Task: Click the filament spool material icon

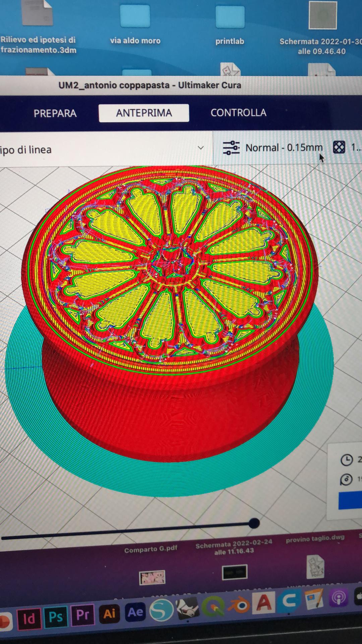Action: point(346,480)
